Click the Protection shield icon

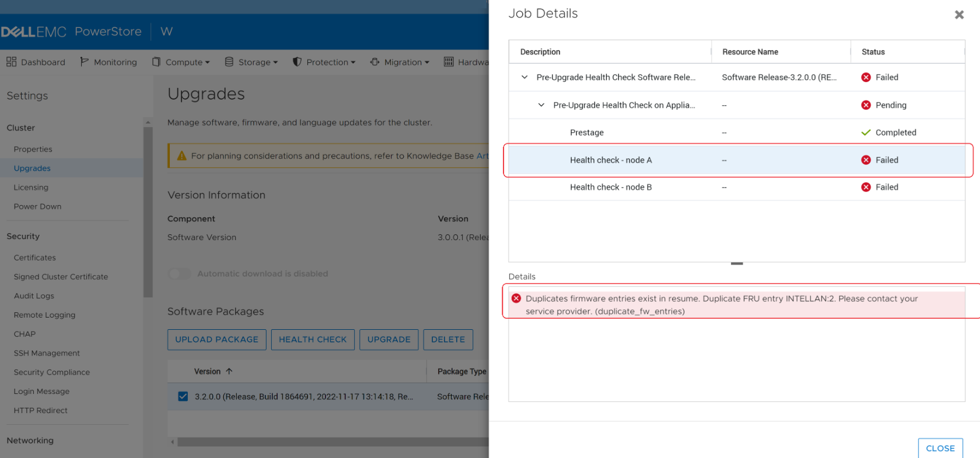point(297,62)
